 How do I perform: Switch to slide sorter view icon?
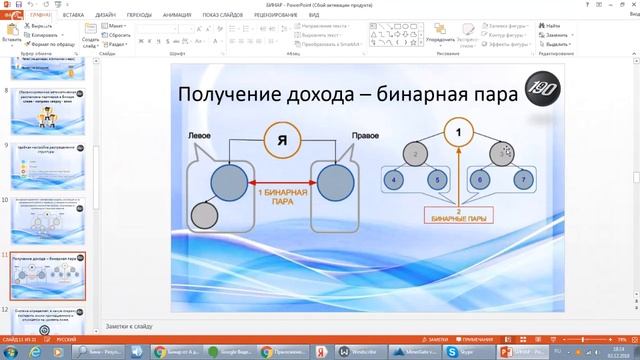tap(523, 340)
